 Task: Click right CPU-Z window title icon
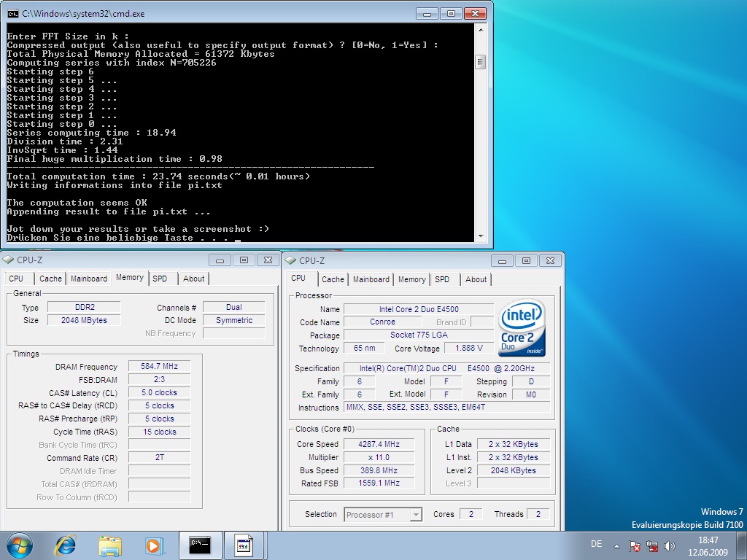[290, 260]
